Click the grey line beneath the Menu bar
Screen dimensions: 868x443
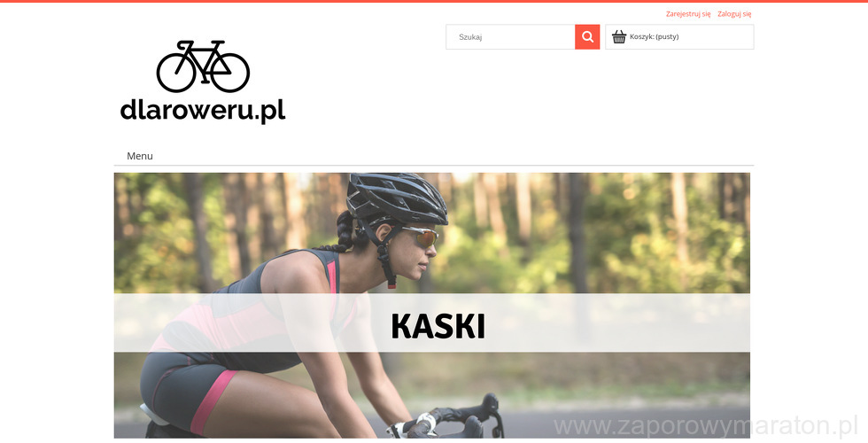click(434, 165)
